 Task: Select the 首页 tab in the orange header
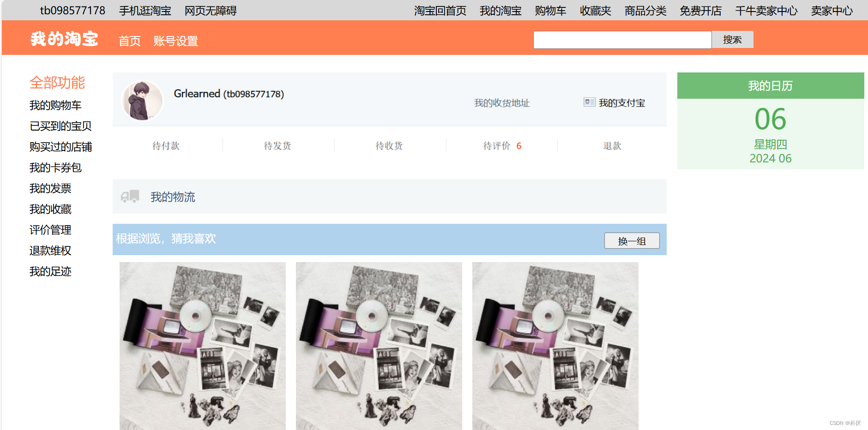129,41
